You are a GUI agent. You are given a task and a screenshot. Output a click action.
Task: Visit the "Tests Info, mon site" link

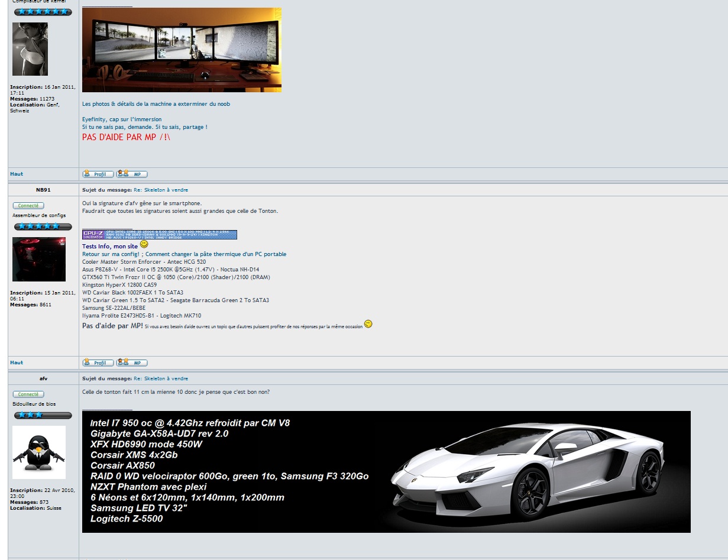coord(110,247)
